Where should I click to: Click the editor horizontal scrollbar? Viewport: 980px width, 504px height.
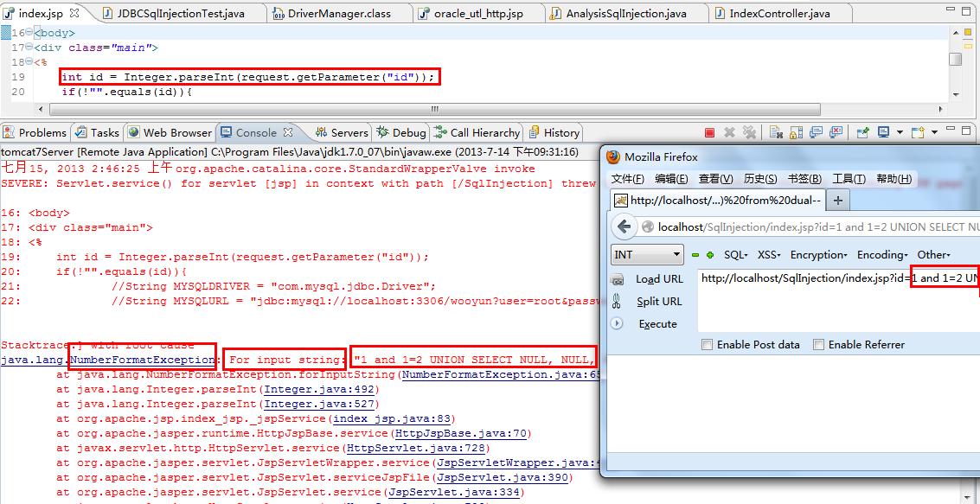(x=434, y=109)
